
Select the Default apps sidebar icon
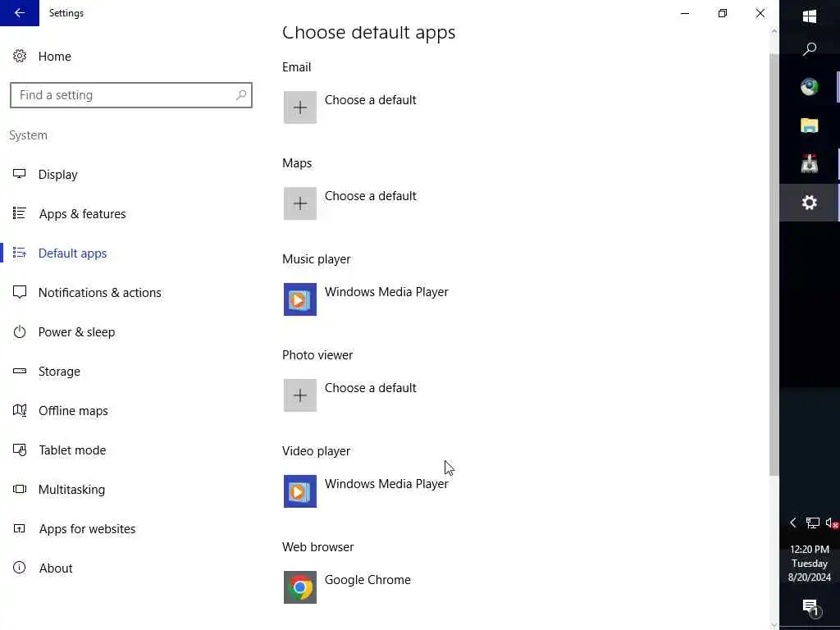point(20,253)
